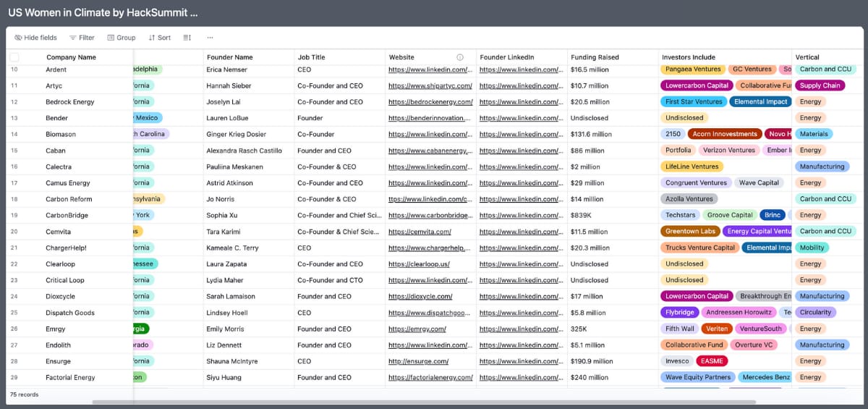Image resolution: width=868 pixels, height=409 pixels.
Task: Select the Acorn Innovestments tag
Action: (x=725, y=134)
